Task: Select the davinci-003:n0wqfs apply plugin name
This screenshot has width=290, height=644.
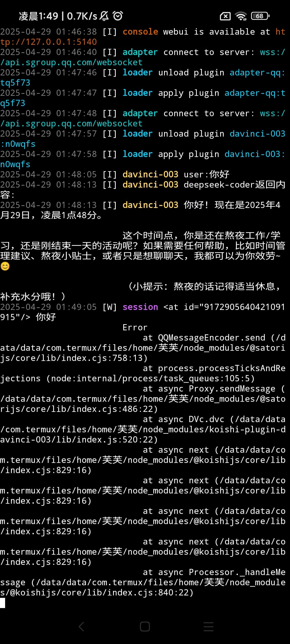Action: (x=142, y=159)
